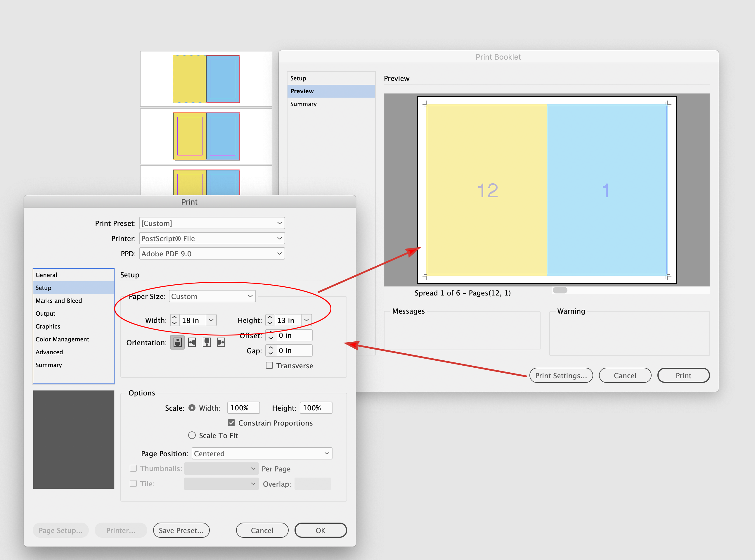Select the Portrait orientation icon
755x560 pixels.
177,342
